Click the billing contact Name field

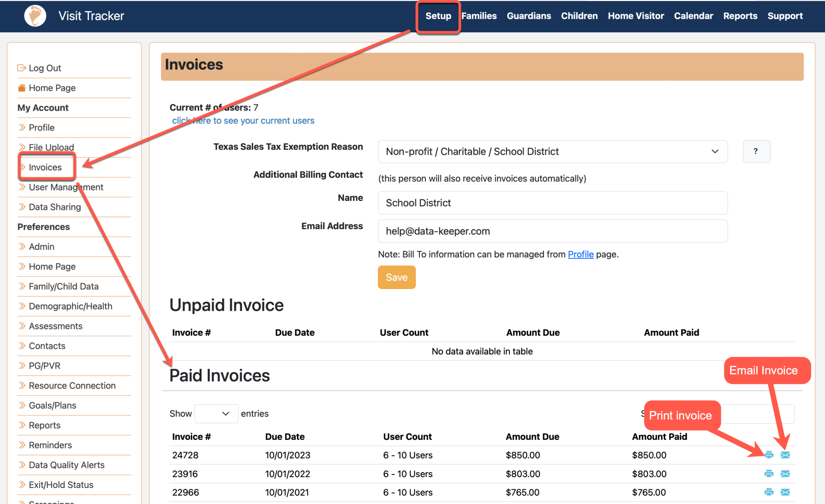tap(553, 203)
